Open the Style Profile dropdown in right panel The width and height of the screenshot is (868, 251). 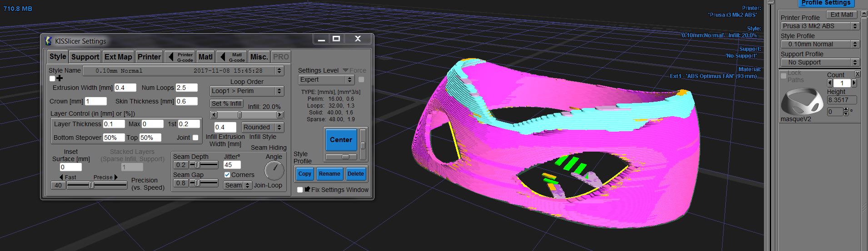819,44
